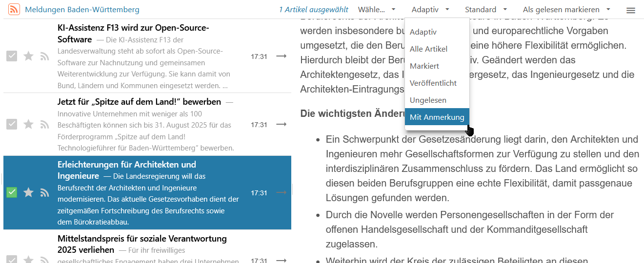This screenshot has height=263, width=644.
Task: Tick the checkbox for Spitze auf dem Land article
Action: click(12, 125)
